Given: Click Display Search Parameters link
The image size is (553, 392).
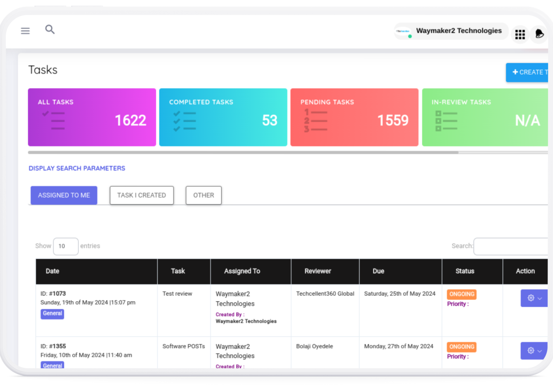Looking at the screenshot, I should point(77,168).
